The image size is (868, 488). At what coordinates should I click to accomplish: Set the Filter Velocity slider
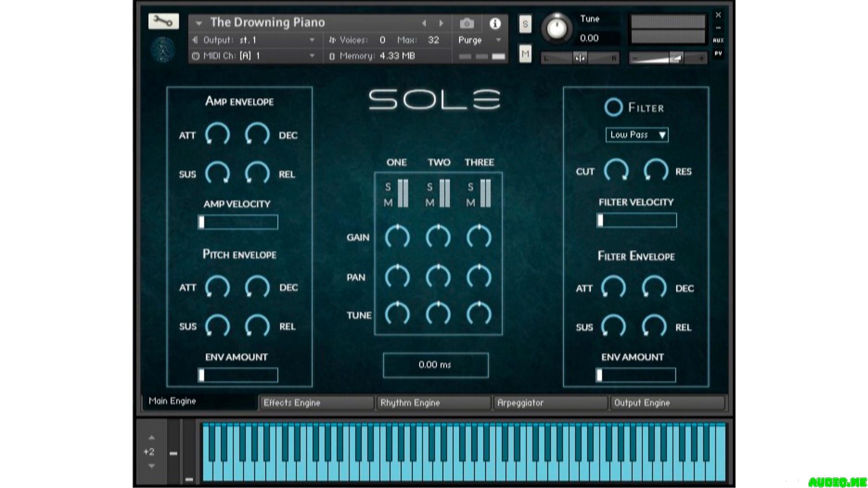pos(637,220)
